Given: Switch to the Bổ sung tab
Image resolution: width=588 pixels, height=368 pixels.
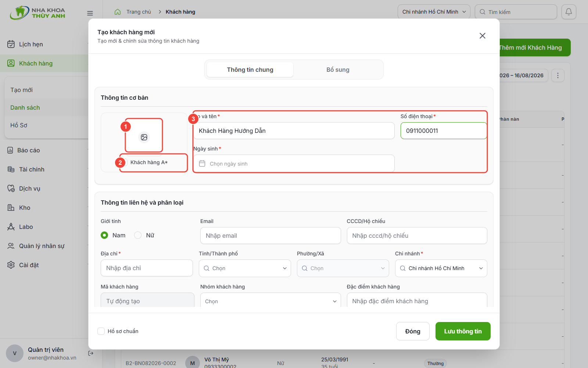Looking at the screenshot, I should click(x=338, y=70).
